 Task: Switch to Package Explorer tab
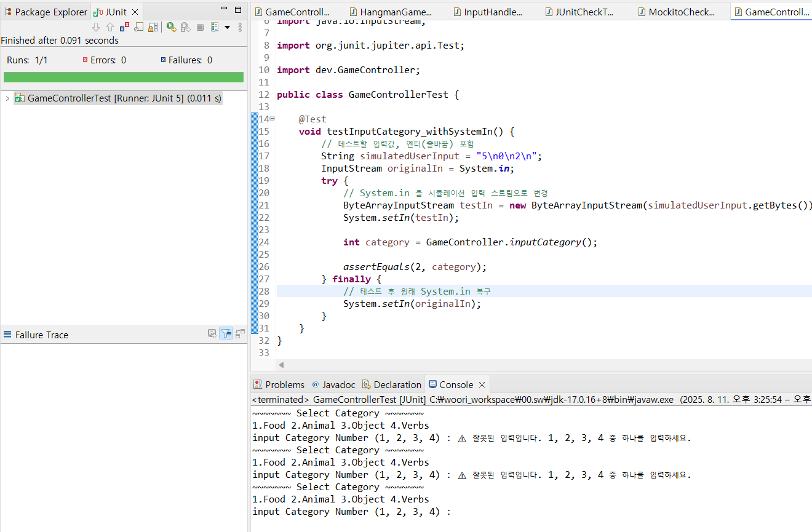pos(46,12)
